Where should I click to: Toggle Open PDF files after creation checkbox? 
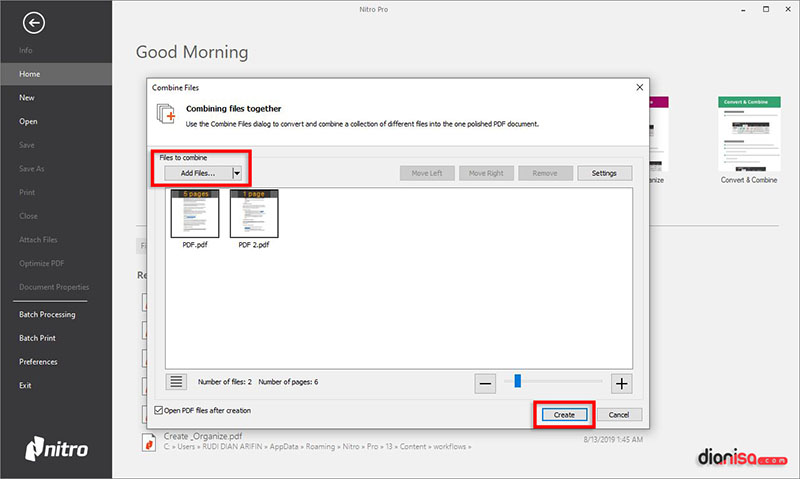click(159, 410)
